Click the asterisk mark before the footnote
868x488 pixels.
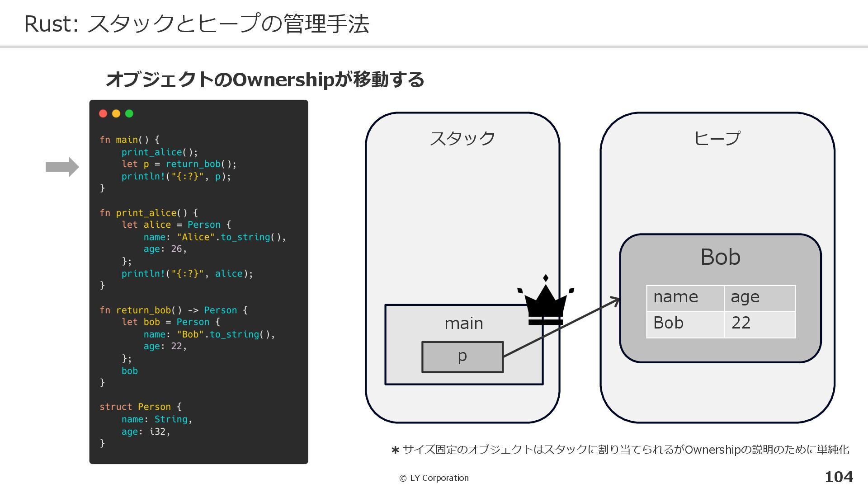point(395,450)
